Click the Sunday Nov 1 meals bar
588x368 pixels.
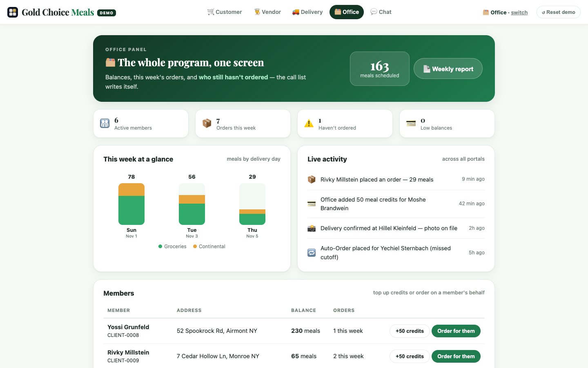[131, 204]
